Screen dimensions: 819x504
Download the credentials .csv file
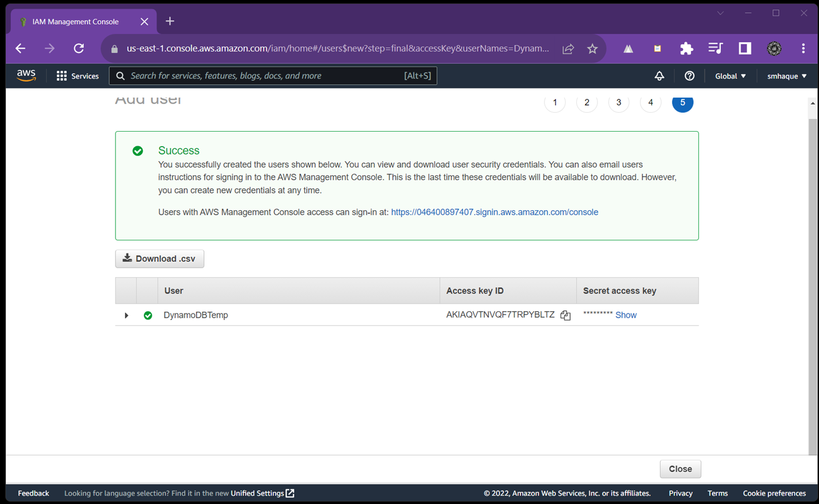(160, 259)
